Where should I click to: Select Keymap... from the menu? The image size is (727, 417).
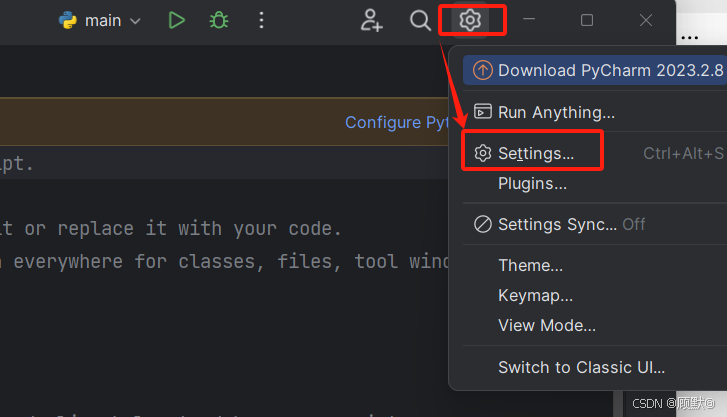click(535, 296)
